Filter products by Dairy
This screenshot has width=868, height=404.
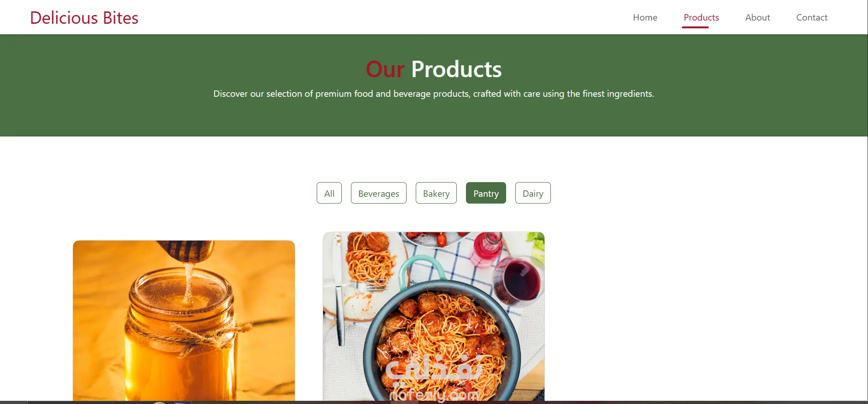[x=533, y=193]
